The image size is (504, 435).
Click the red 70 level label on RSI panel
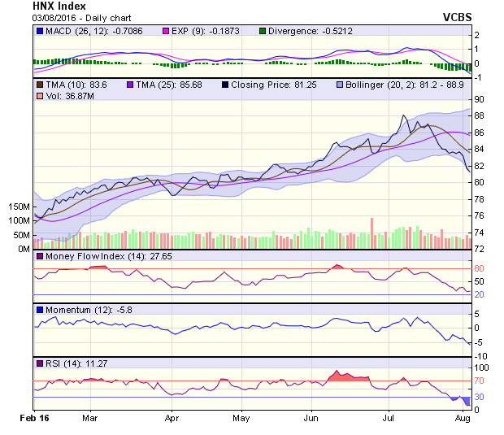pyautogui.click(x=480, y=381)
